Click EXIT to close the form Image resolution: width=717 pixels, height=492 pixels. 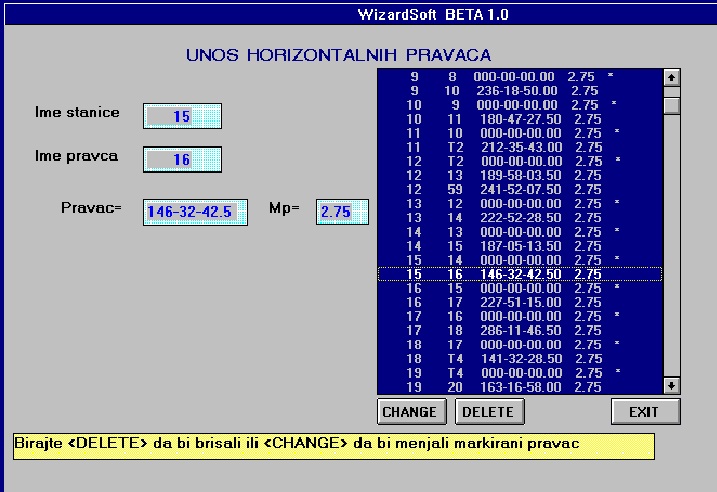[646, 411]
